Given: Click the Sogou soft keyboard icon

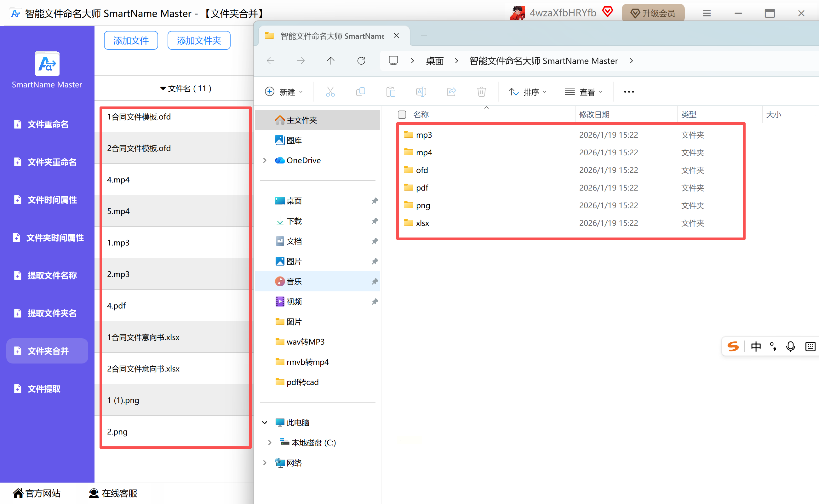Looking at the screenshot, I should coord(810,346).
